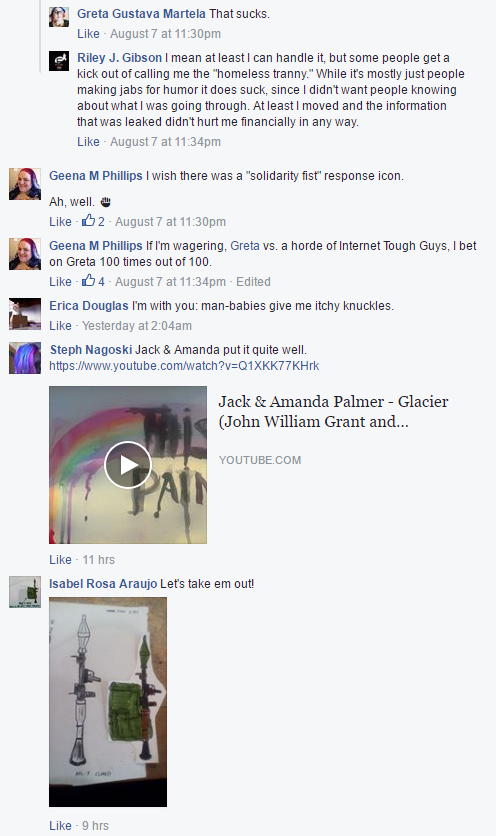Open Isabel Rosa Araujo's profile picture
This screenshot has height=836, width=496.
tap(25, 592)
